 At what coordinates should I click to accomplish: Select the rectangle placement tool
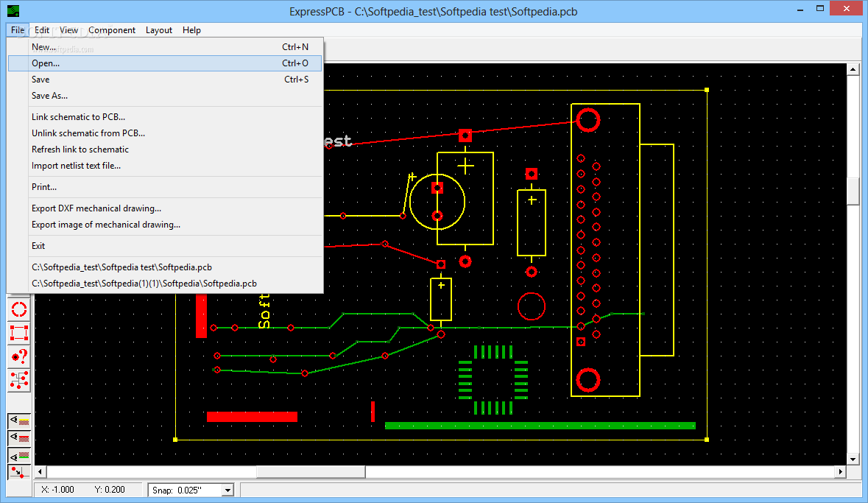19,333
